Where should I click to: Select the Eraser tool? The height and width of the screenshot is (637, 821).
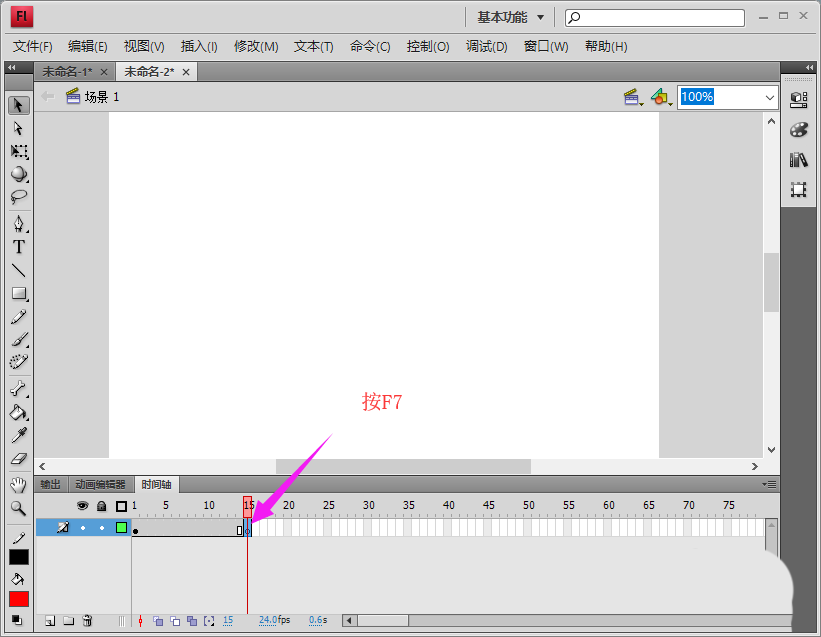pyautogui.click(x=19, y=459)
